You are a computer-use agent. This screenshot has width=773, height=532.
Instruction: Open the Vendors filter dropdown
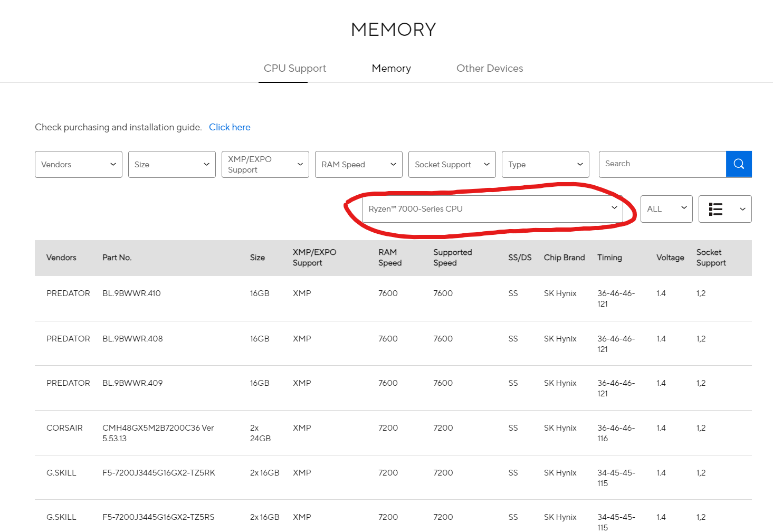(79, 165)
